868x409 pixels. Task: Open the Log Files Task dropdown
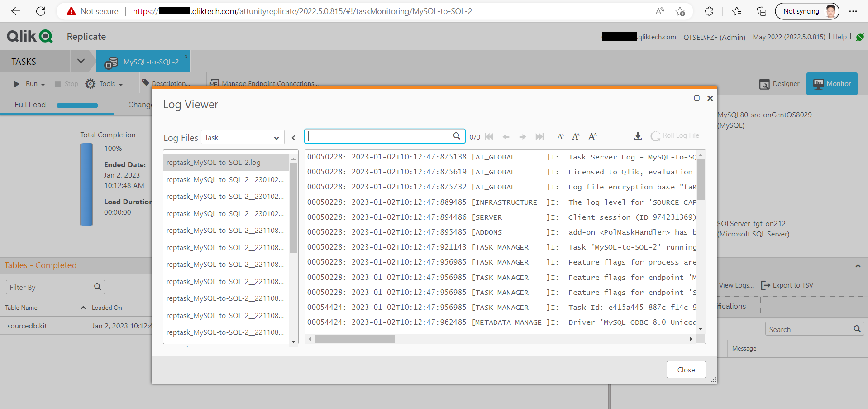243,137
